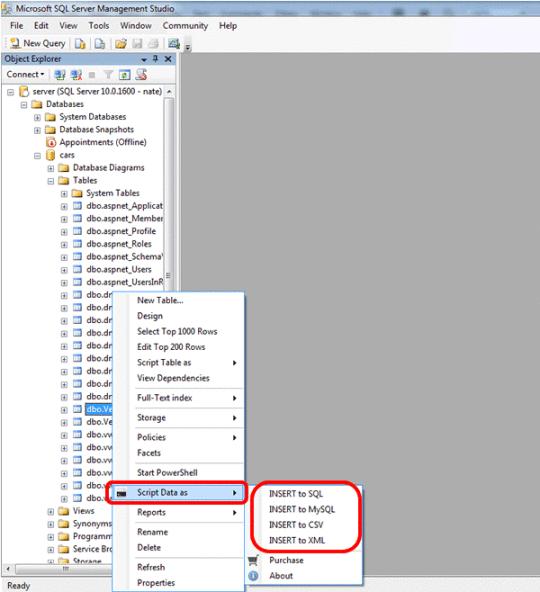This screenshot has width=540, height=592.
Task: Click Purchase with the cart icon
Action: click(286, 560)
